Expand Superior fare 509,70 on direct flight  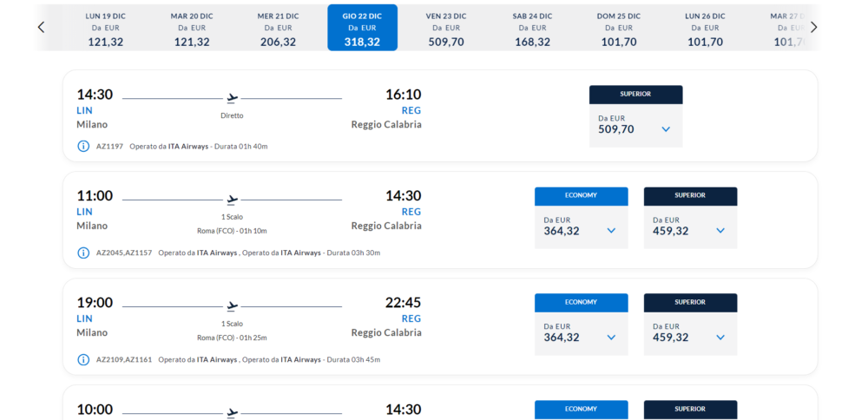click(666, 129)
